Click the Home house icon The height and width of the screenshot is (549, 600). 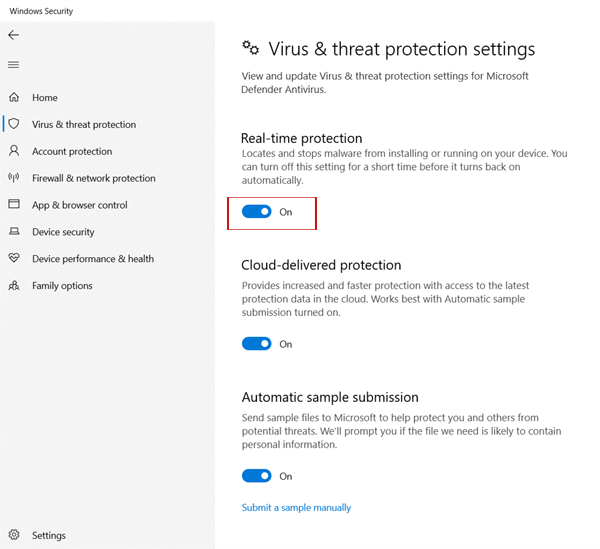[x=14, y=98]
